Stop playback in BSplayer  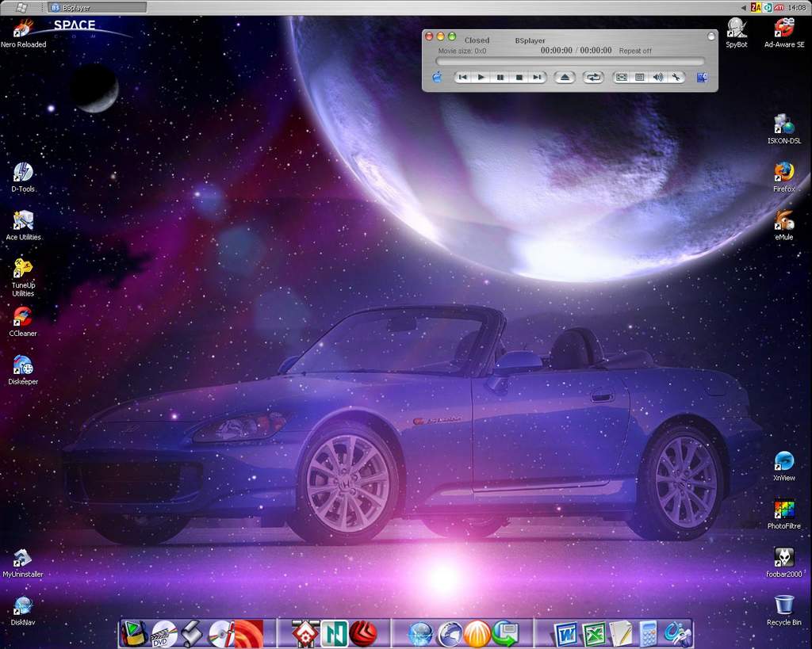[x=519, y=77]
